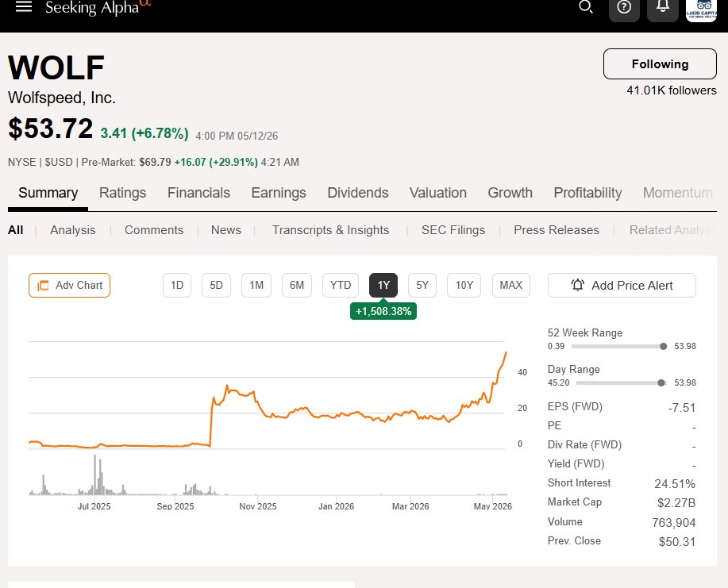
Task: Click the 52 Week Range slider marker
Action: click(664, 346)
